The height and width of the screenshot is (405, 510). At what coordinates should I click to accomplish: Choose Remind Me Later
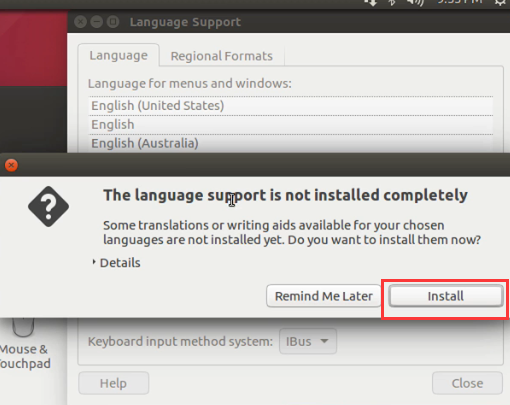pyautogui.click(x=323, y=296)
